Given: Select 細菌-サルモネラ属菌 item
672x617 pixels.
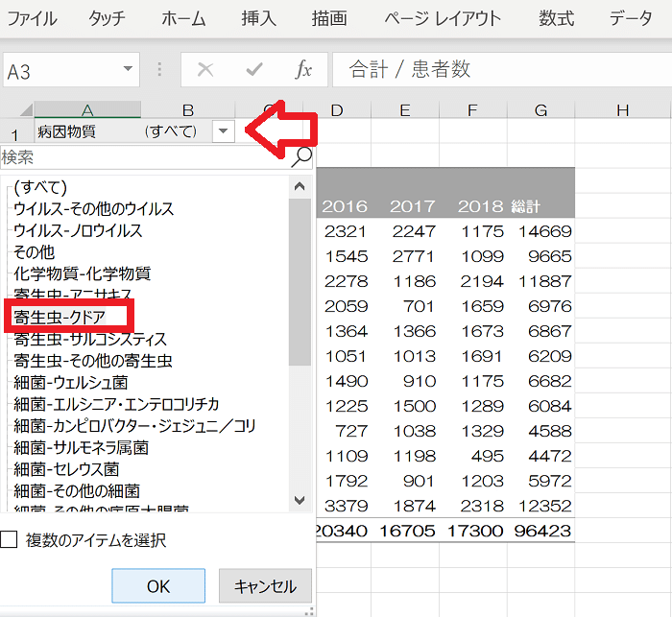Looking at the screenshot, I should click(81, 448).
